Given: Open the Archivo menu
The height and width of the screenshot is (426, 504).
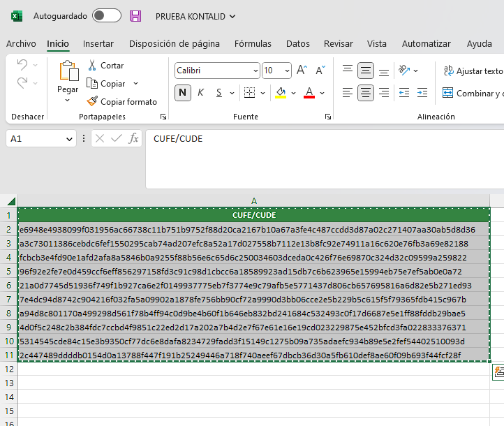Looking at the screenshot, I should [x=21, y=44].
